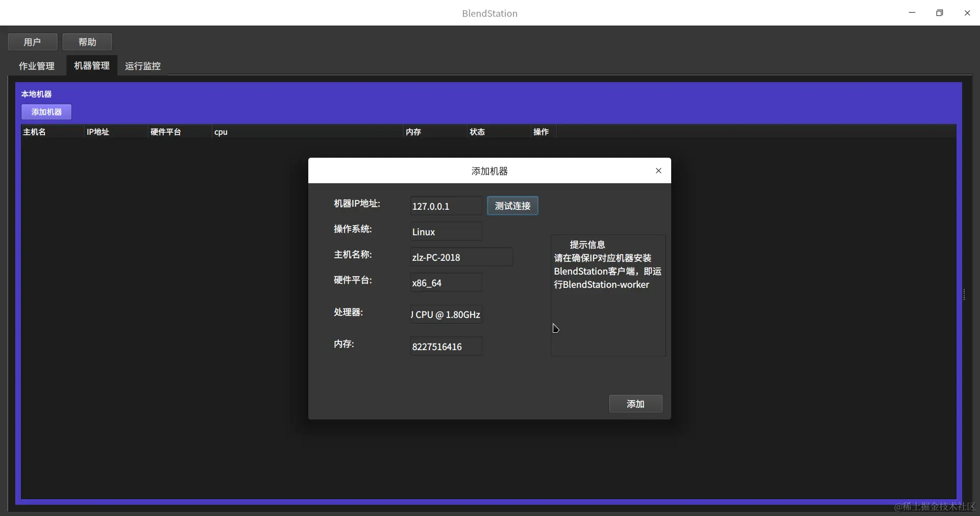Confirm with the 添加 button in dialog
980x516 pixels.
tap(635, 404)
